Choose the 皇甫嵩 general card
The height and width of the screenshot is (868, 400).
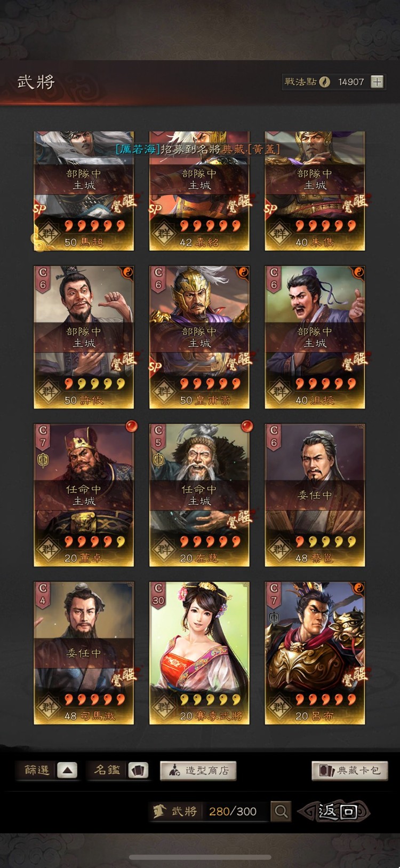pyautogui.click(x=199, y=337)
